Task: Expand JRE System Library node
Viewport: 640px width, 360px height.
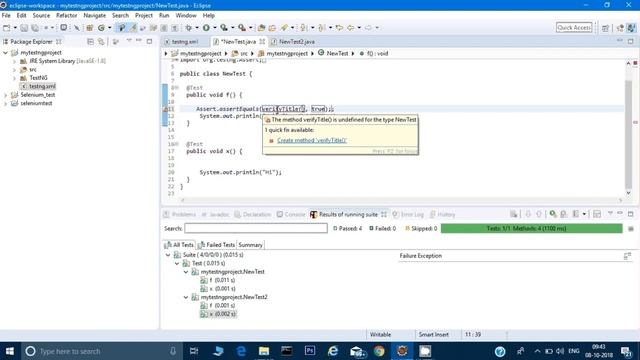Action: tap(14, 61)
